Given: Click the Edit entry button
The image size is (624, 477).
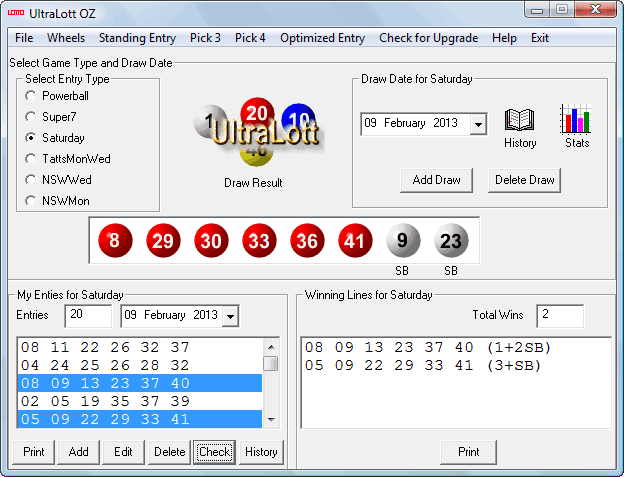Looking at the screenshot, I should 123,452.
